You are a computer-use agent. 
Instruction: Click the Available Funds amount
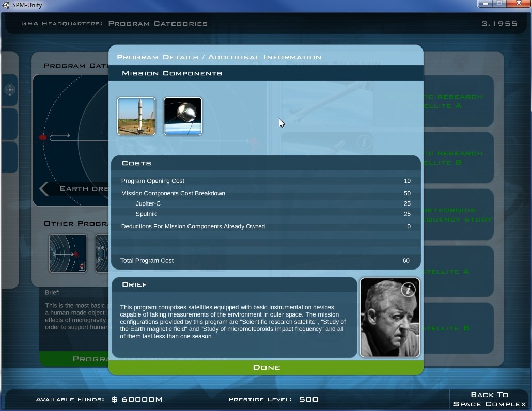[137, 399]
